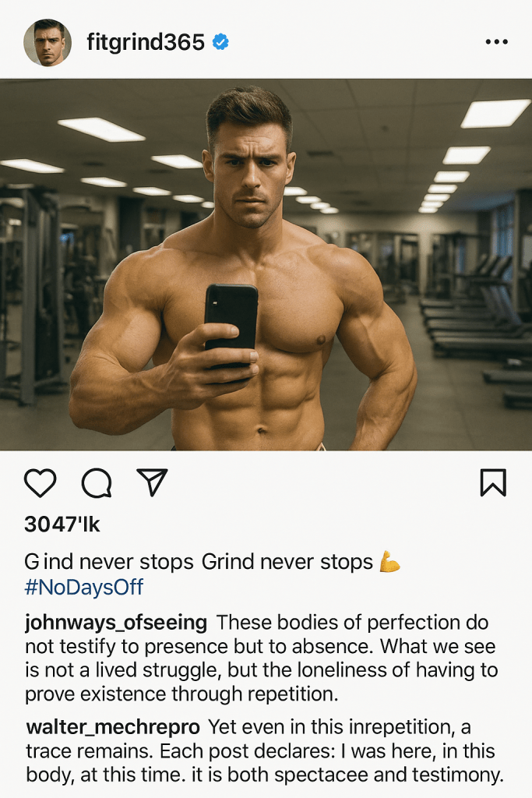Open the three-dot more options menu
Viewport: 532px width, 798px height.
coord(496,42)
